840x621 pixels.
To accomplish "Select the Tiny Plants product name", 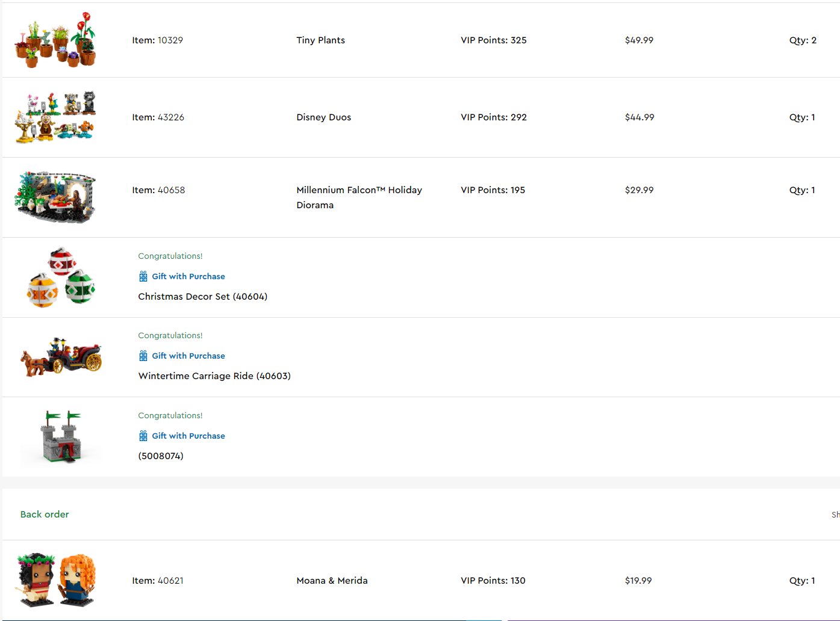I will point(321,40).
